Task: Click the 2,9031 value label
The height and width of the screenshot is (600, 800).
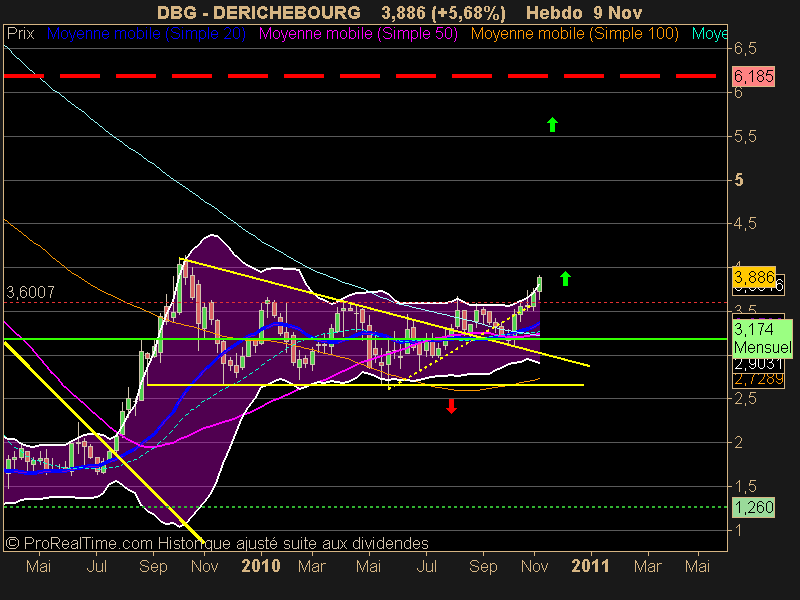Action: (x=758, y=364)
